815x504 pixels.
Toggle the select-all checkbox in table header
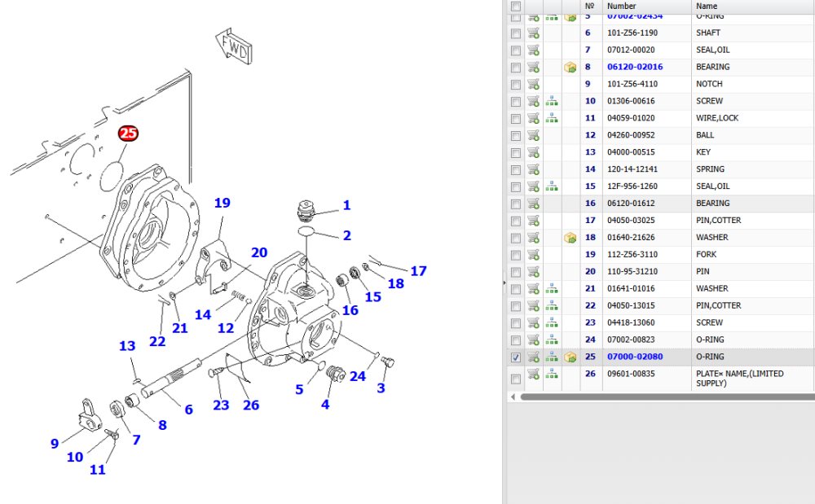coord(516,7)
